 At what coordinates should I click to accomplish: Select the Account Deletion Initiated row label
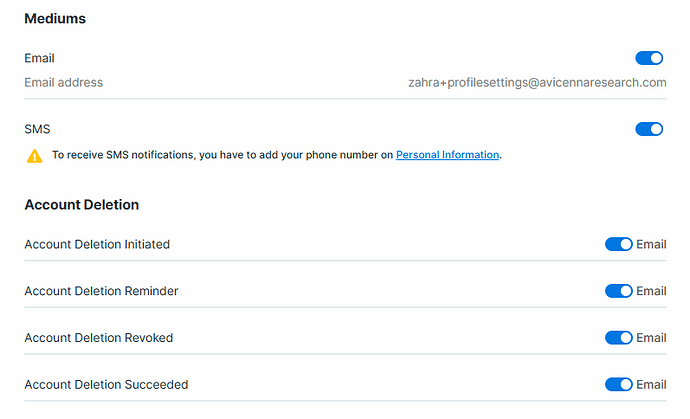tap(97, 244)
